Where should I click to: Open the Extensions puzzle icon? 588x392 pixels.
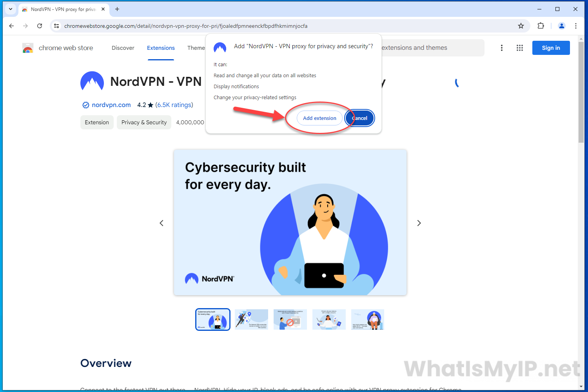click(x=541, y=26)
